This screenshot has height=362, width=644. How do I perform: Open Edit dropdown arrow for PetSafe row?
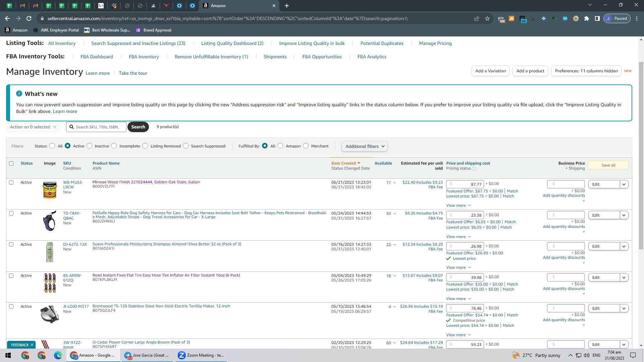point(624,215)
